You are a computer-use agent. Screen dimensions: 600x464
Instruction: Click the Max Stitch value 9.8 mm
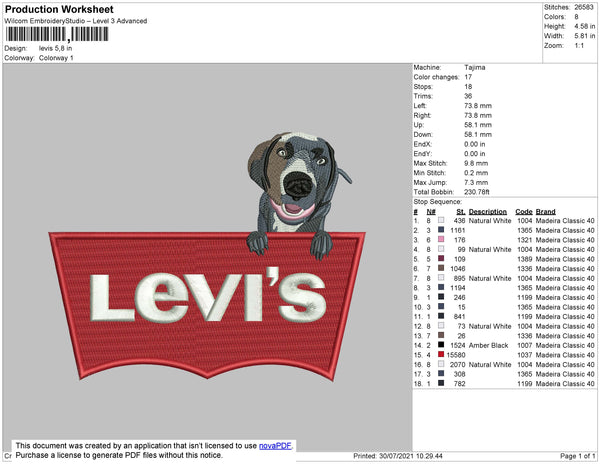[476, 163]
